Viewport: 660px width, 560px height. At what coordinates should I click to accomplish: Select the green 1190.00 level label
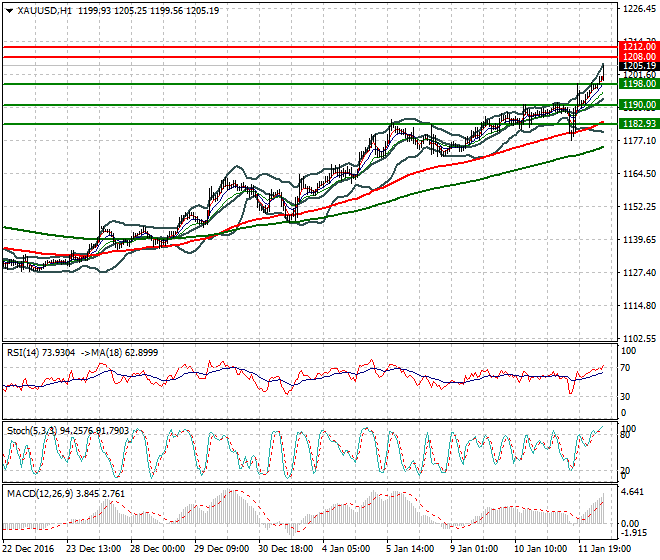point(639,105)
